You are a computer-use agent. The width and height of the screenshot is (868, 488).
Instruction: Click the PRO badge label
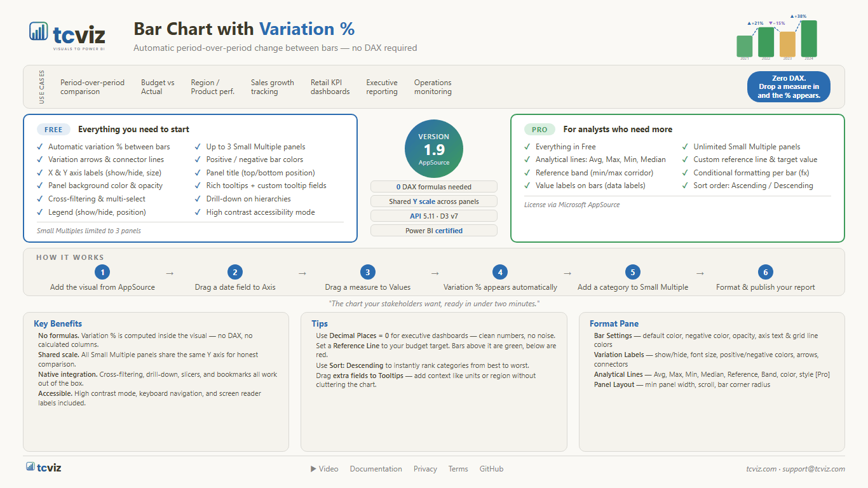539,130
